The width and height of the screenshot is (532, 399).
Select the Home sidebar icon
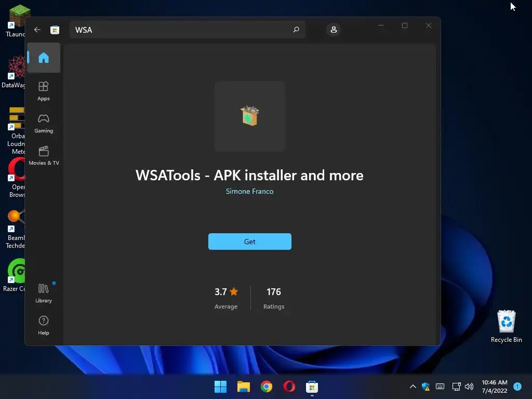tap(44, 58)
